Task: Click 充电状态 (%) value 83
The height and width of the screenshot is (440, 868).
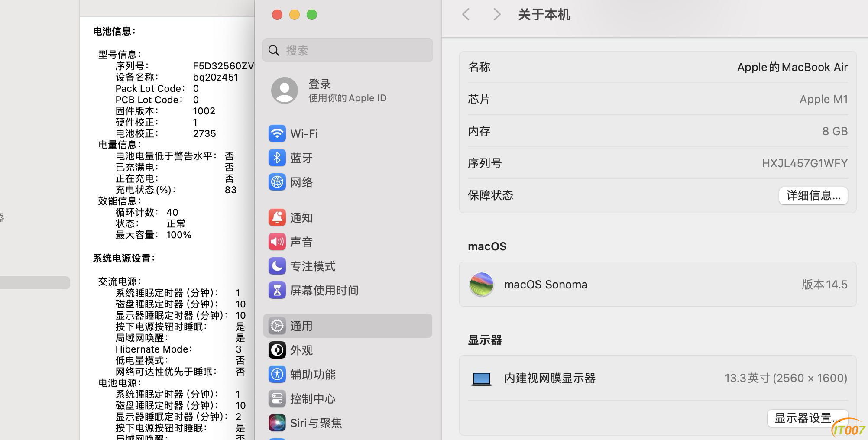Action: pos(231,190)
